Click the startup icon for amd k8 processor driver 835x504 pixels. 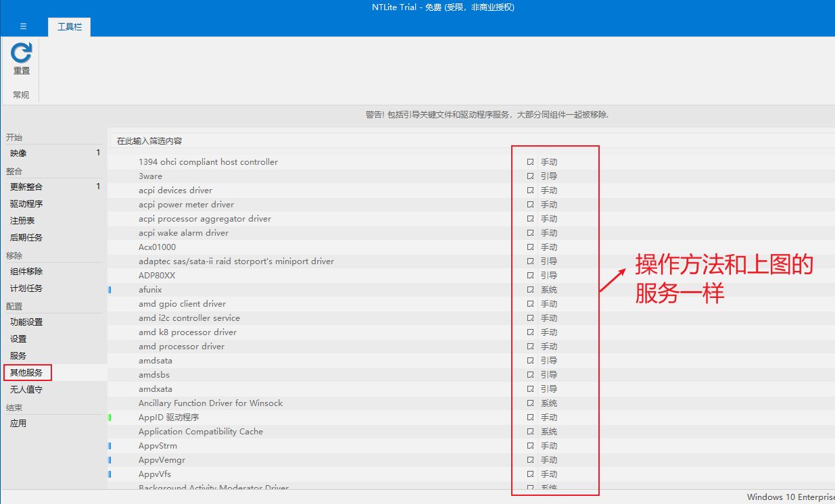tap(531, 332)
